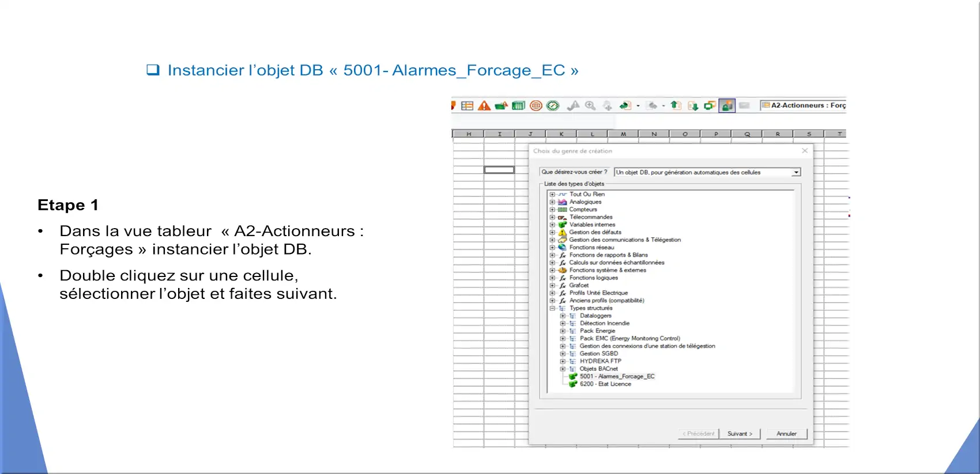Click the green spreadsheet toolbar icon

click(x=519, y=105)
